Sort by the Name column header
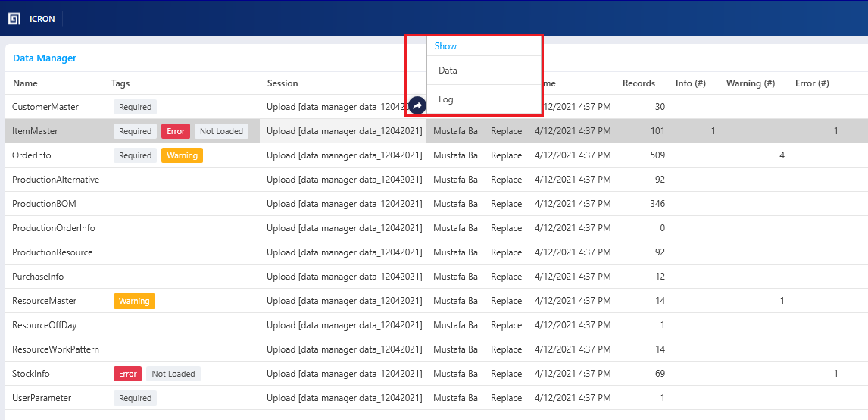This screenshot has height=420, width=868. tap(25, 83)
